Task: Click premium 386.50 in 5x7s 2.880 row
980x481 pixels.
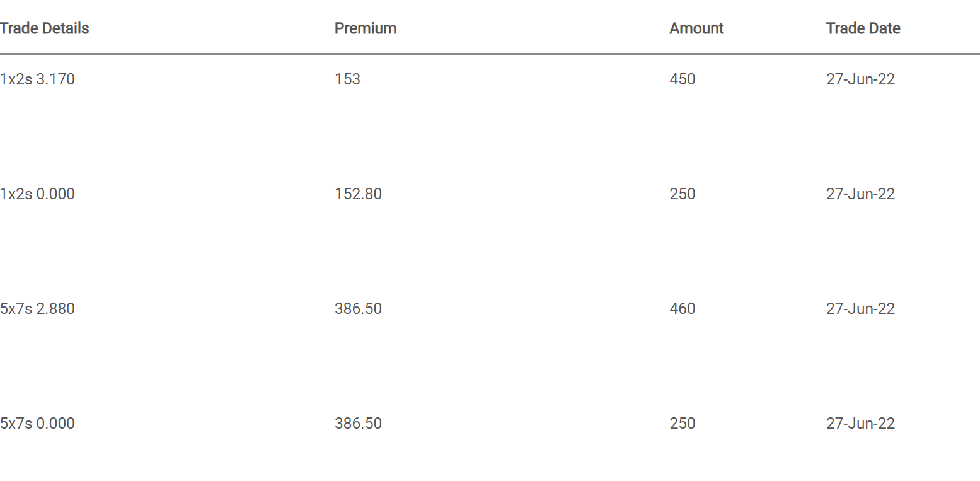Action: tap(359, 309)
